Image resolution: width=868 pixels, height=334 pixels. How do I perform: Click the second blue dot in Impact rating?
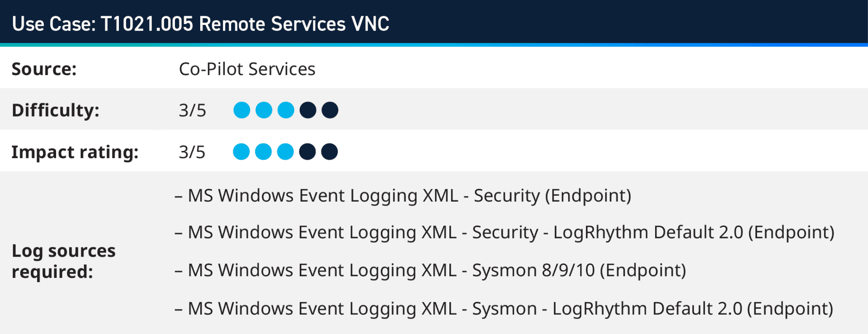pyautogui.click(x=263, y=152)
